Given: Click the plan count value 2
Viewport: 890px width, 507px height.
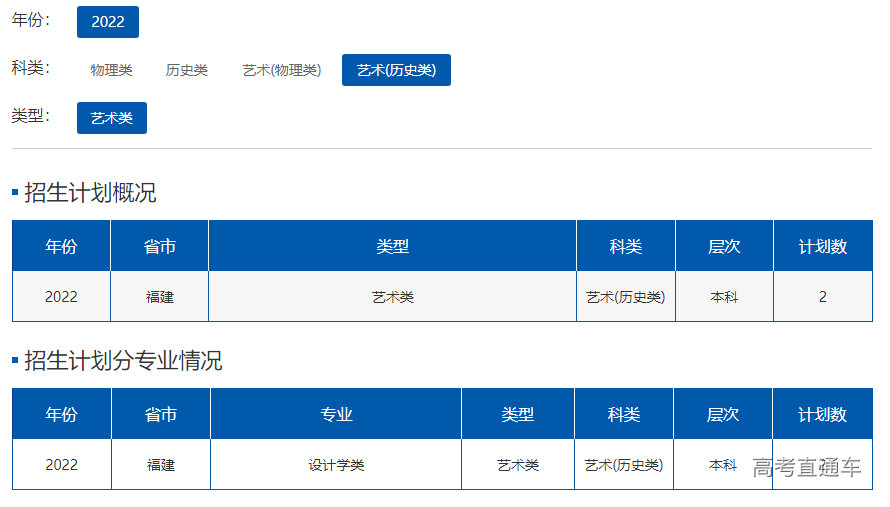Looking at the screenshot, I should point(822,297).
